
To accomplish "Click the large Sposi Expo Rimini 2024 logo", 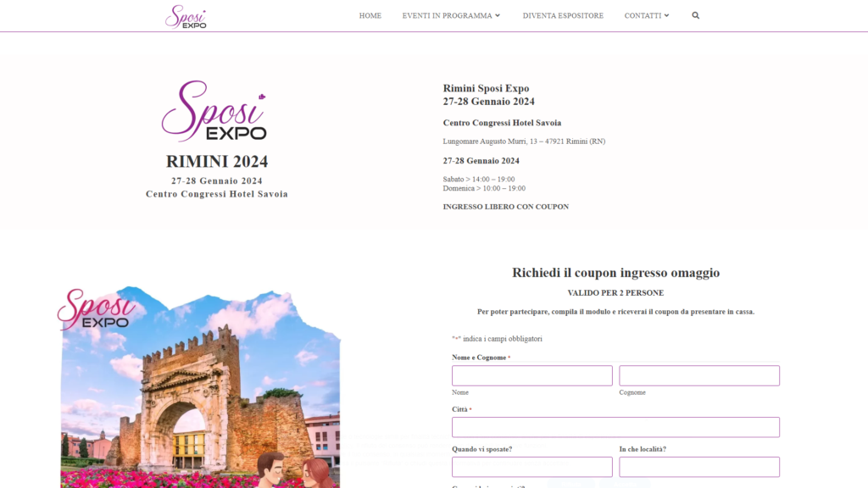I will (214, 111).
